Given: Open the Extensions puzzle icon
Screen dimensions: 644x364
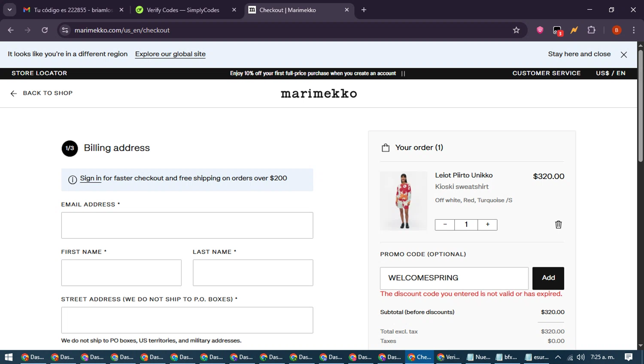Looking at the screenshot, I should 591,30.
